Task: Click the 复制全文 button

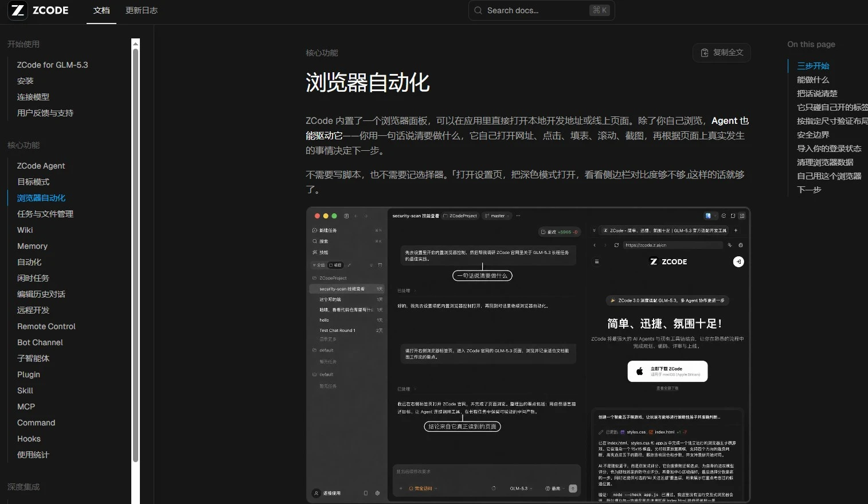Action: [722, 53]
